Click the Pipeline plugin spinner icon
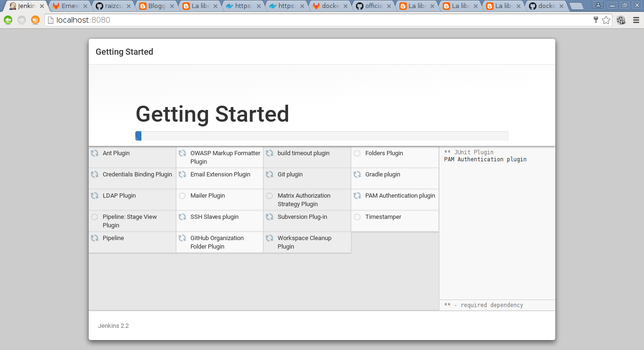The height and width of the screenshot is (350, 644). [x=95, y=238]
